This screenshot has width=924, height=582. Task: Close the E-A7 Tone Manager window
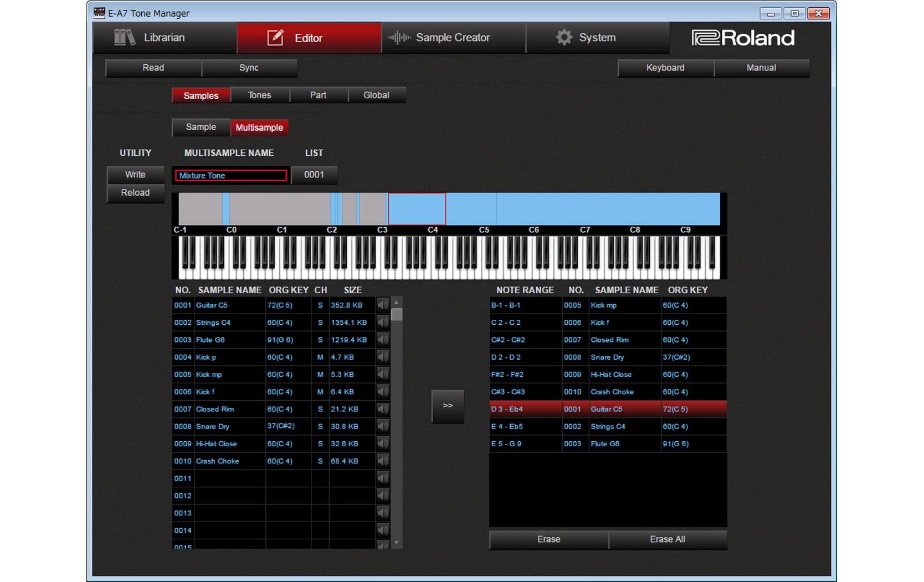click(x=818, y=13)
